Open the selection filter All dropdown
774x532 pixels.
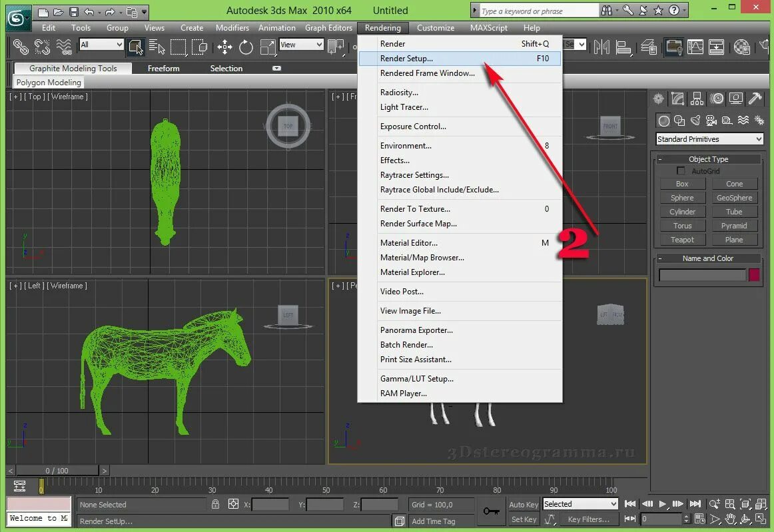coord(101,45)
